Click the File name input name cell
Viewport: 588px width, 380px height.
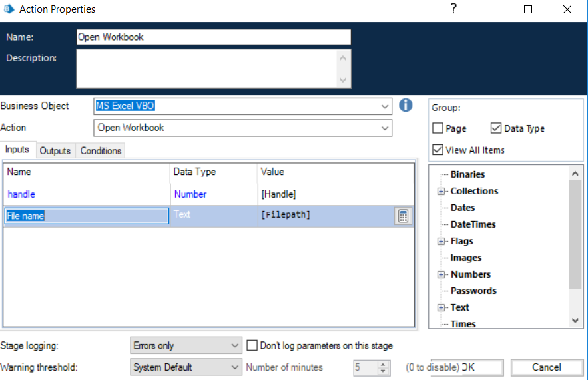pyautogui.click(x=87, y=216)
